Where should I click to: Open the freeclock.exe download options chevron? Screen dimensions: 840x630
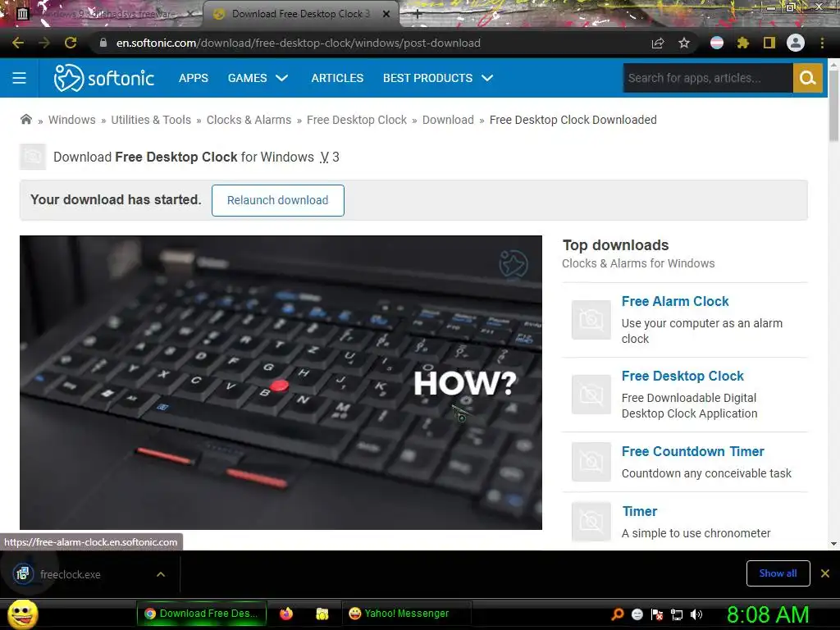pyautogui.click(x=161, y=574)
